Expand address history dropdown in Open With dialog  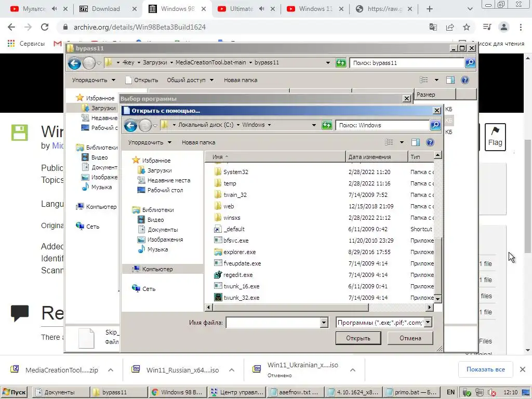314,125
